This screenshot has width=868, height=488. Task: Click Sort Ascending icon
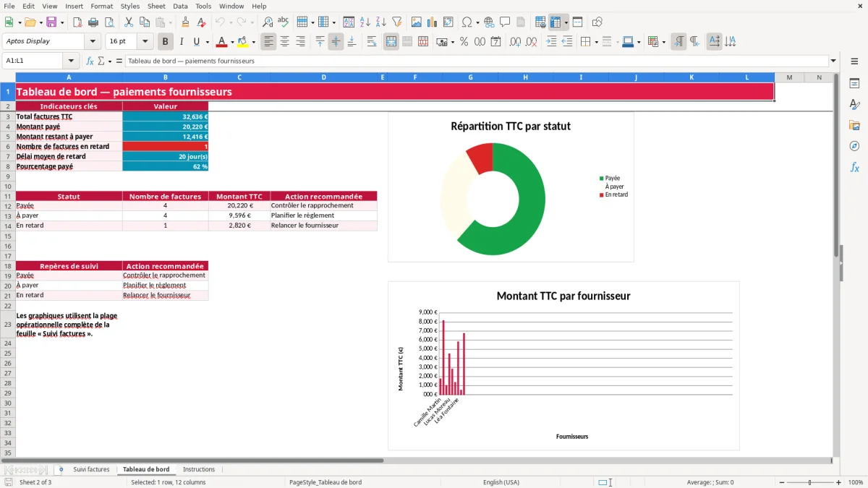[x=365, y=22]
